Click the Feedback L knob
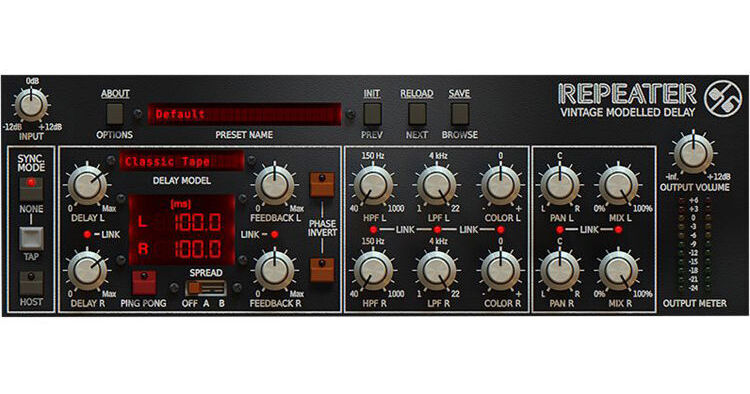 pyautogui.click(x=275, y=186)
